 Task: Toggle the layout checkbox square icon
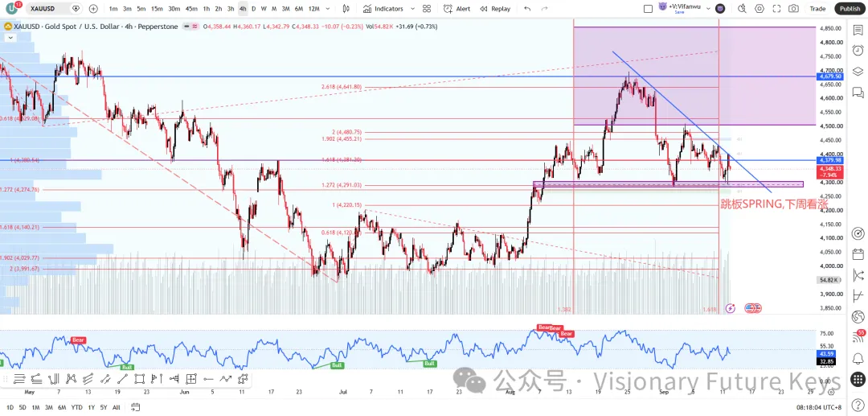tap(649, 9)
